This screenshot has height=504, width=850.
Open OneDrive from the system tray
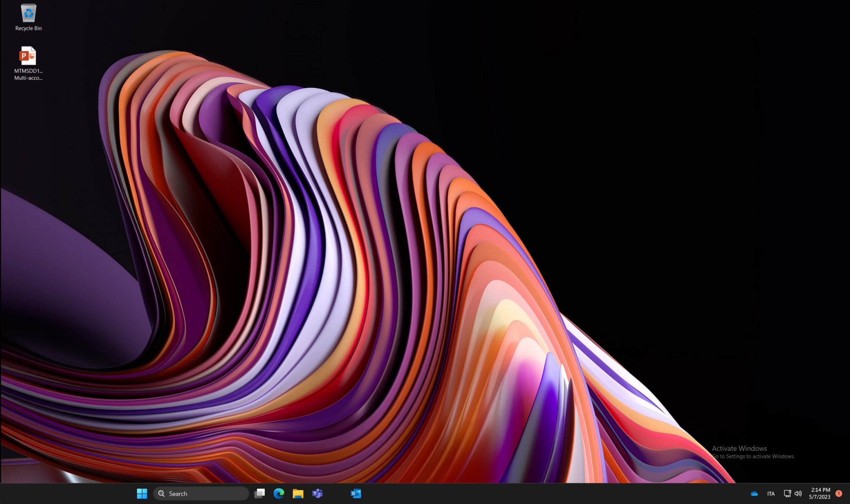[755, 494]
